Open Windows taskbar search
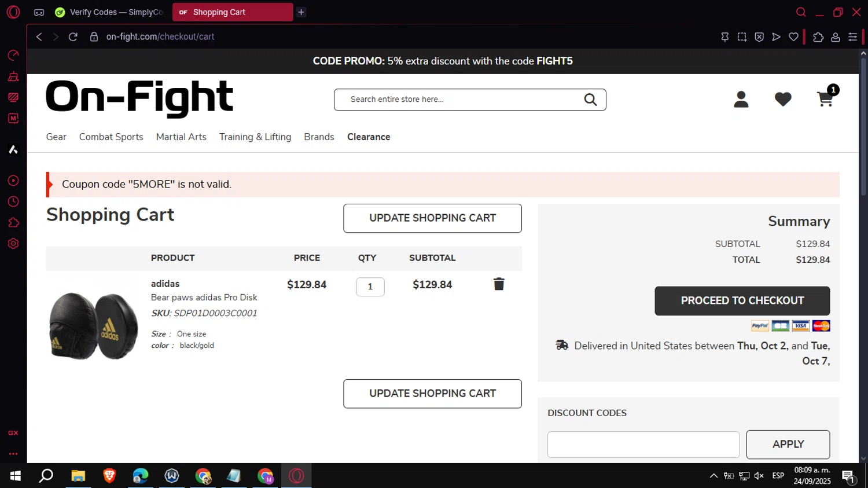 (x=46, y=476)
